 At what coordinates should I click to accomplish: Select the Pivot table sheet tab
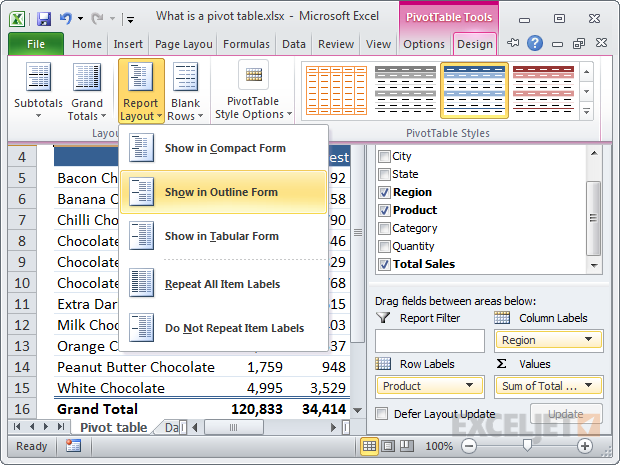pos(113,427)
